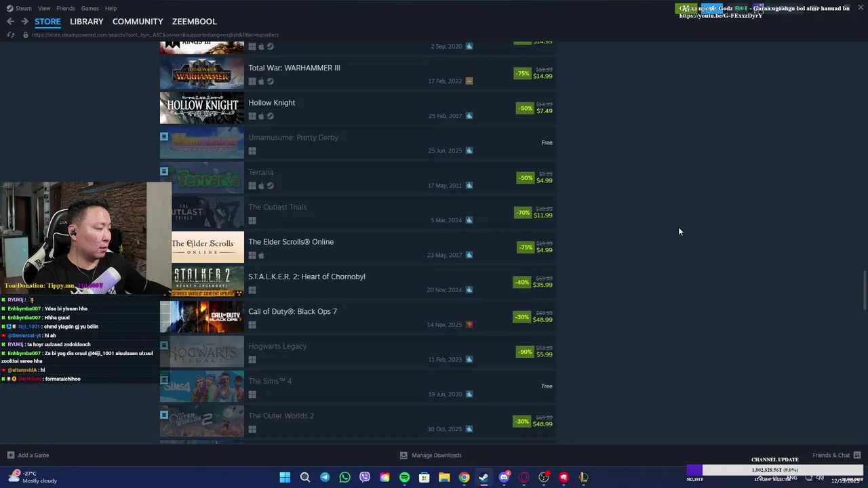Open The Outer Worlds 2 listing
This screenshot has width=868, height=488.
(x=358, y=421)
